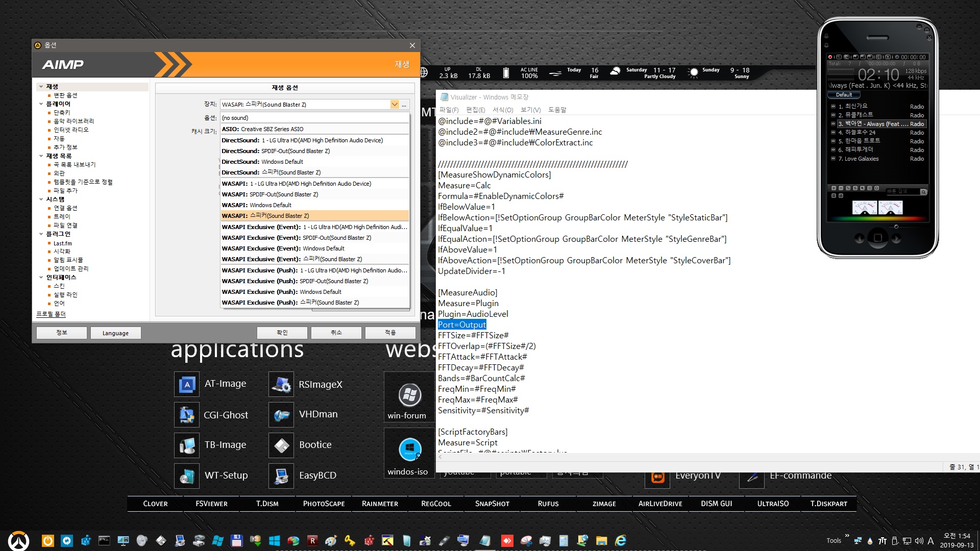Select WASAPI: 스피커(Sound Blaster Z) dropdown option
The height and width of the screenshot is (551, 980).
(x=313, y=215)
